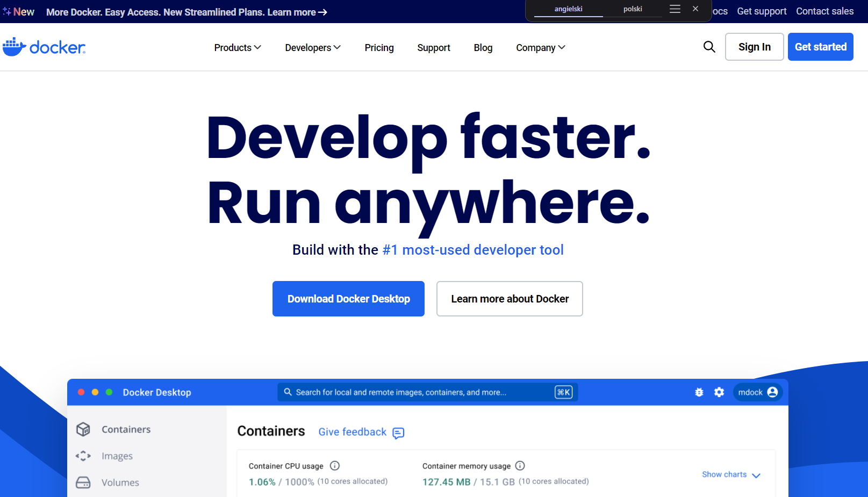This screenshot has width=868, height=497.
Task: Click the Containers page heading
Action: tap(271, 431)
